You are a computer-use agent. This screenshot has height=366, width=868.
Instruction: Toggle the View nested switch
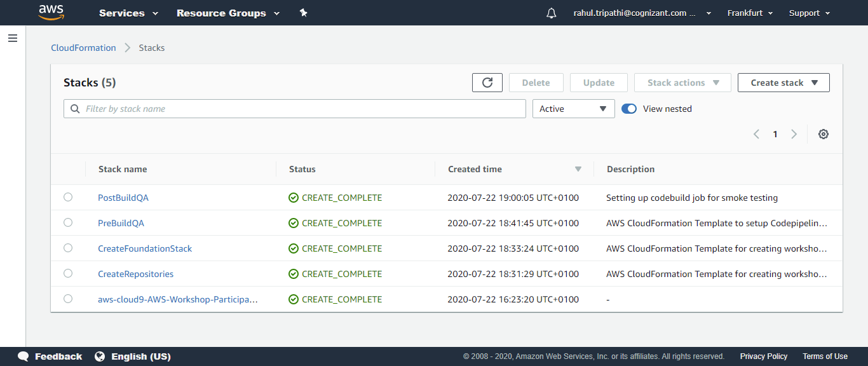[629, 109]
